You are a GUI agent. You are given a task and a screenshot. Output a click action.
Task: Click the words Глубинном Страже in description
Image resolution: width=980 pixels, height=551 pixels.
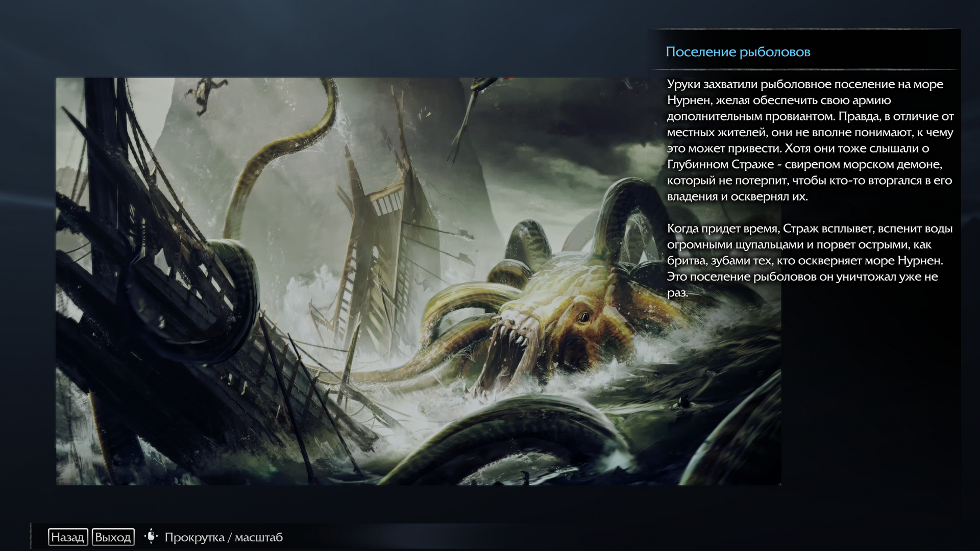[x=720, y=164]
